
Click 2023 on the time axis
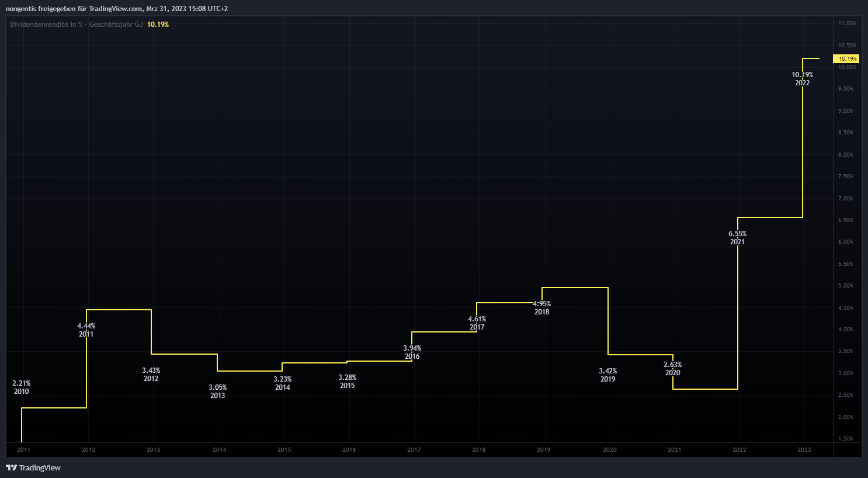pyautogui.click(x=804, y=450)
